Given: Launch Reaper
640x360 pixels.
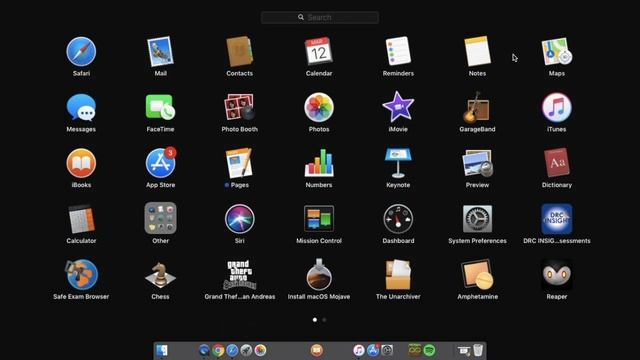Looking at the screenshot, I should click(557, 275).
